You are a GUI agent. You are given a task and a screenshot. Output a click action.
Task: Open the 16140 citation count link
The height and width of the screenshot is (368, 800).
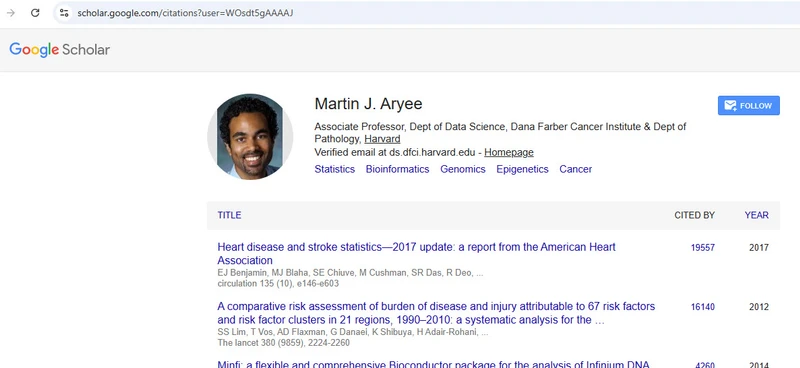point(703,307)
